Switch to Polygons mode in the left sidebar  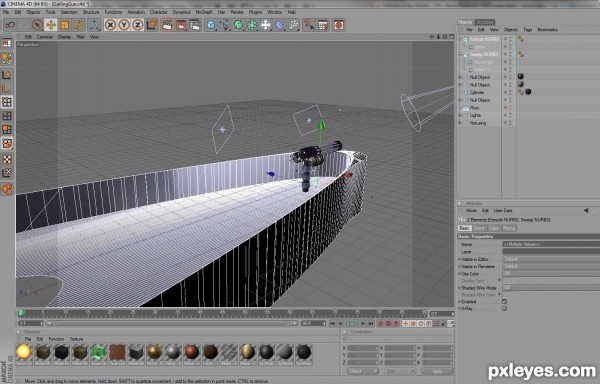[7, 129]
